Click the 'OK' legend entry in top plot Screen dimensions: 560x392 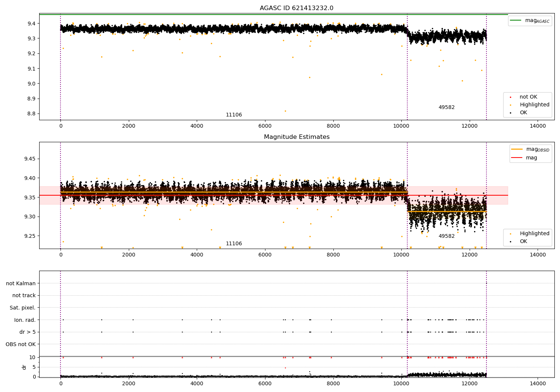coord(523,113)
